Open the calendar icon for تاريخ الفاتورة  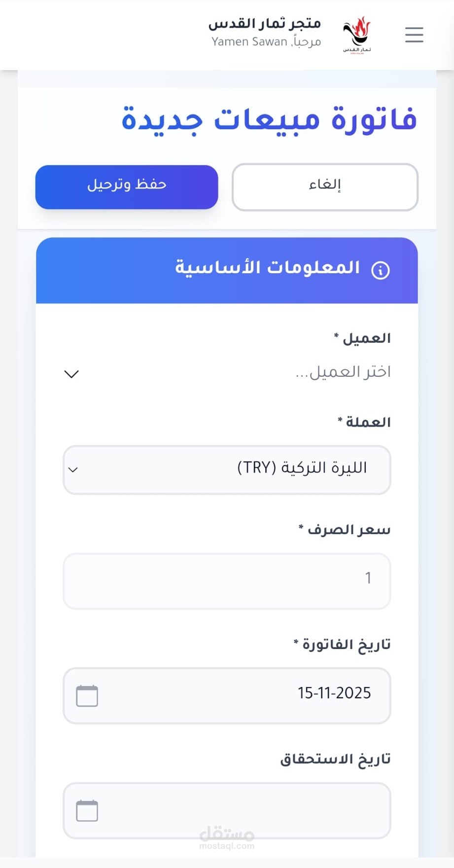click(87, 696)
